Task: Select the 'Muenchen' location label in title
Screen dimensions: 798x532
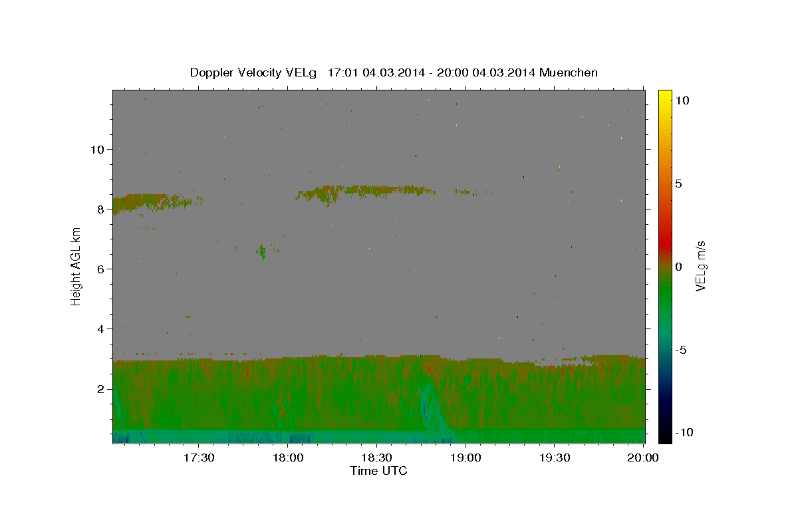Action: tap(569, 72)
